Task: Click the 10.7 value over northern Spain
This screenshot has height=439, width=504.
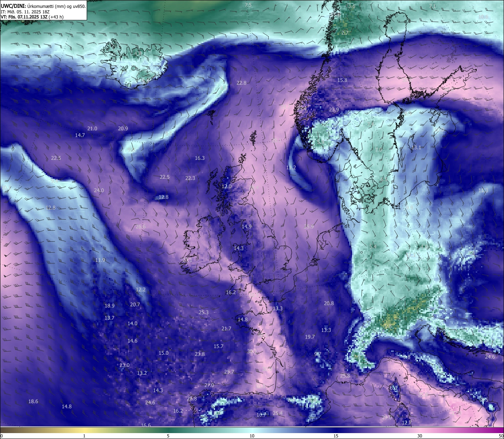Action: 261,415
